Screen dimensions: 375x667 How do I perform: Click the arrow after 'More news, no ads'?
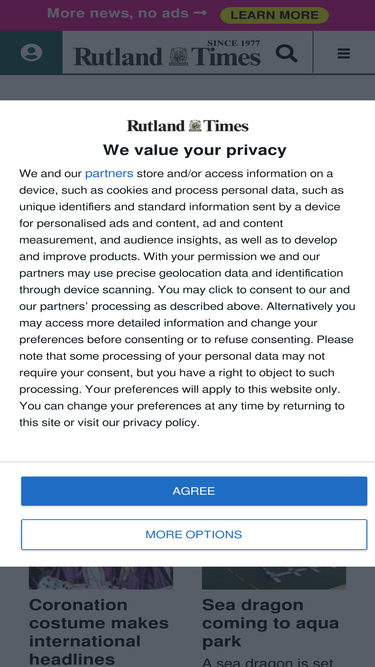tap(200, 13)
